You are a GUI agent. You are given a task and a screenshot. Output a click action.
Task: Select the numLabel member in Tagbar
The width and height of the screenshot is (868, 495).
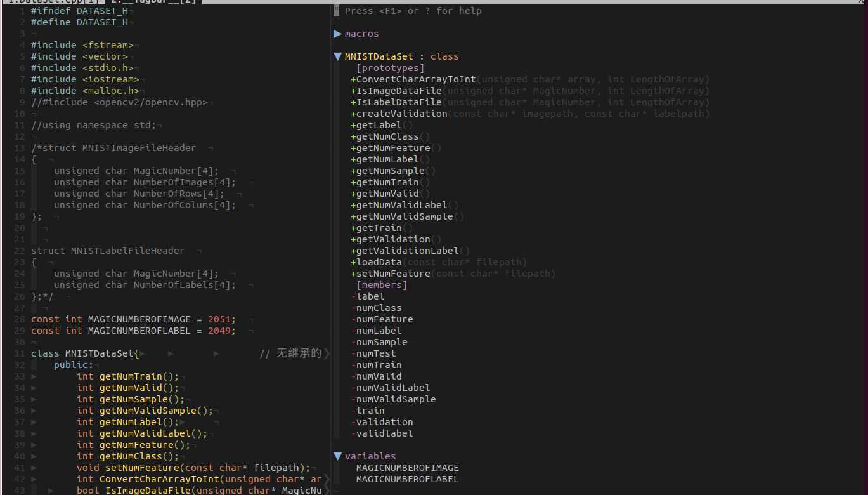(379, 331)
